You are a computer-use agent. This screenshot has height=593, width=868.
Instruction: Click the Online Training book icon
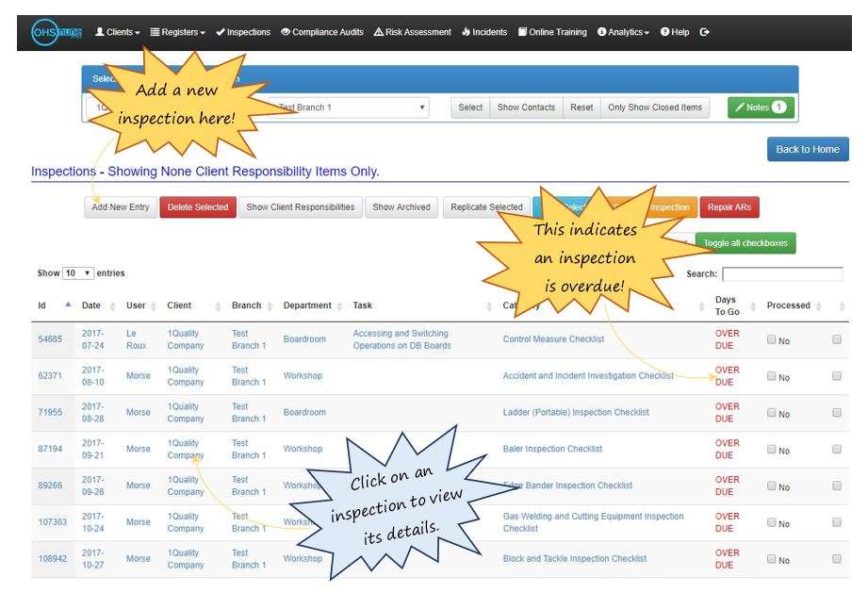pyautogui.click(x=524, y=31)
